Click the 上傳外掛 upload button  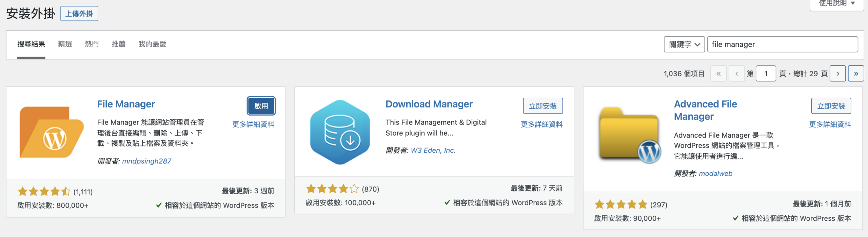tap(79, 14)
